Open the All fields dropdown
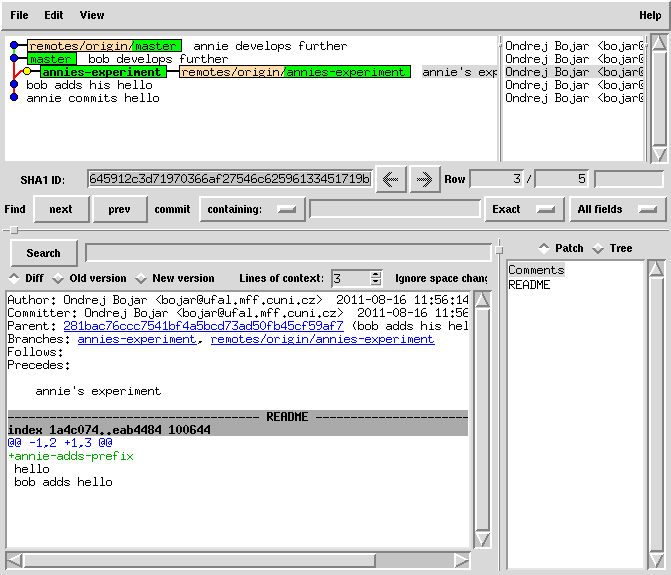Image resolution: width=671 pixels, height=575 pixels. pos(617,209)
